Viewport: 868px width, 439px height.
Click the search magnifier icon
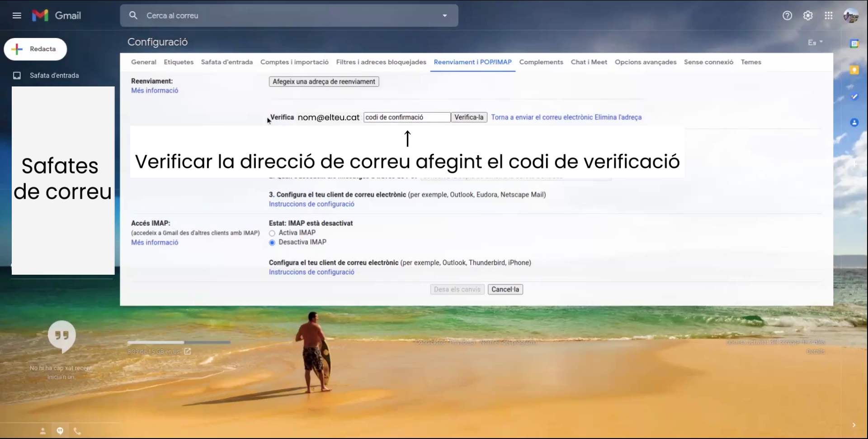(x=133, y=15)
